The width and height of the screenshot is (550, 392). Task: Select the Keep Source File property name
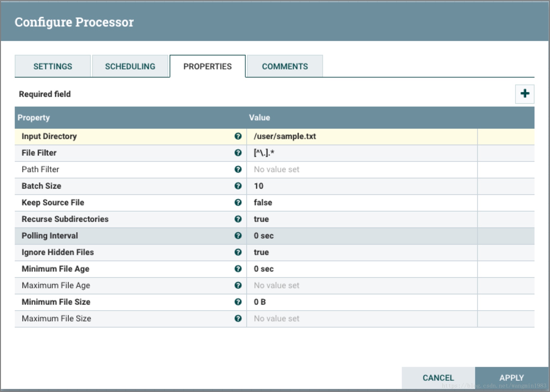tap(53, 202)
